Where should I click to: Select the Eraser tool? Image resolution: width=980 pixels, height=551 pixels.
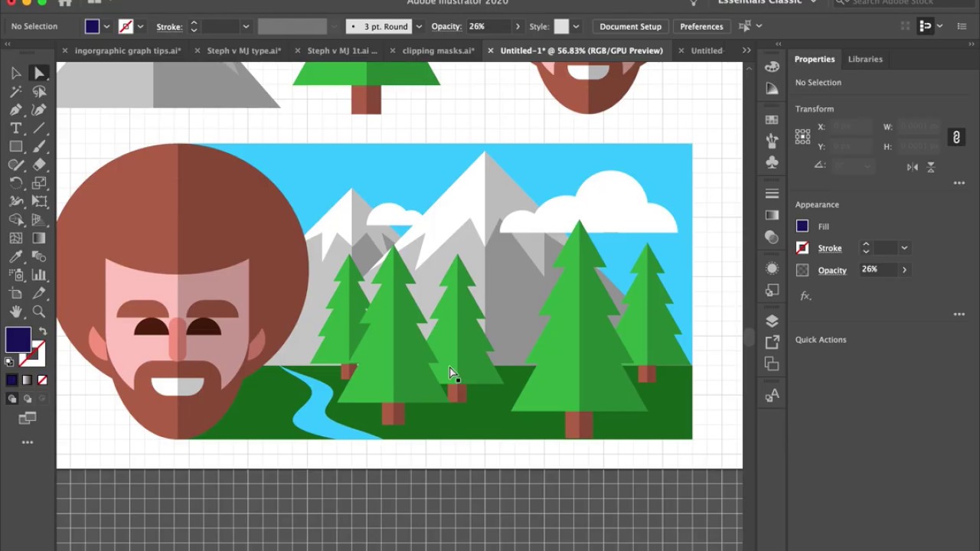39,165
